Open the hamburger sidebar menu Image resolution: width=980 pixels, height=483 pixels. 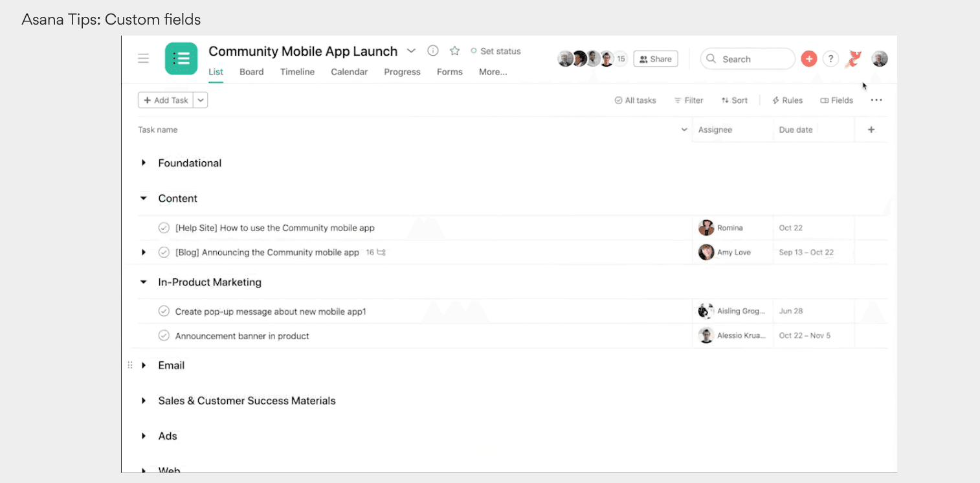[144, 59]
